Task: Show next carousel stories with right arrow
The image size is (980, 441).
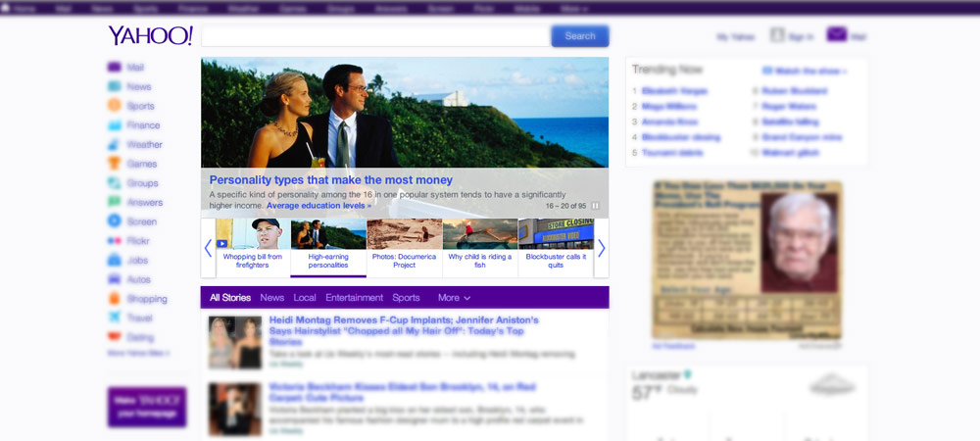Action: tap(602, 248)
